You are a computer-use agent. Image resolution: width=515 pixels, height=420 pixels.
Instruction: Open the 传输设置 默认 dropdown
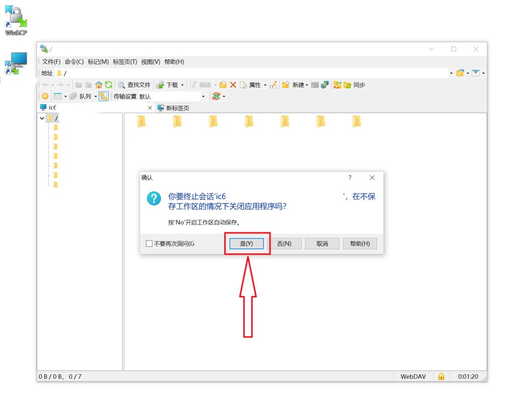203,96
